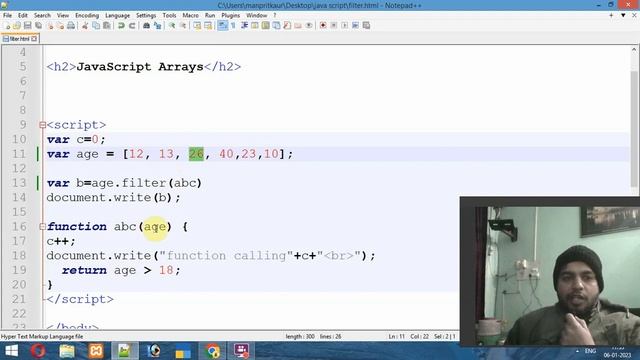Cut the selected text
Viewport: 640px width, 360px height.
pos(85,25)
